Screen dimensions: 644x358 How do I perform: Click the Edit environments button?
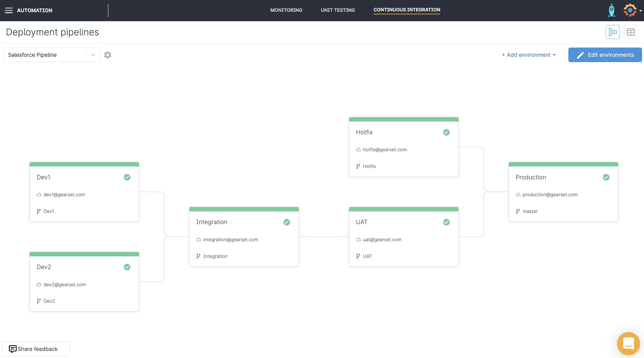click(x=605, y=55)
